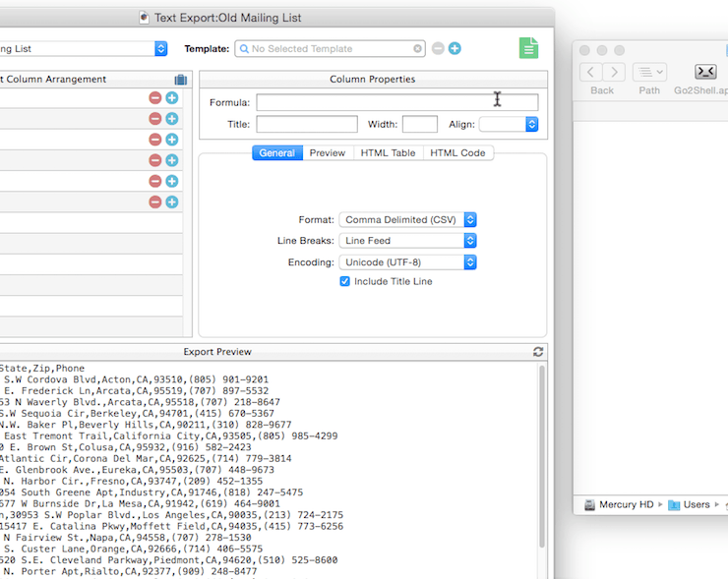This screenshot has height=579, width=728.
Task: Open the Align dropdown in Column Properties
Action: pos(509,124)
